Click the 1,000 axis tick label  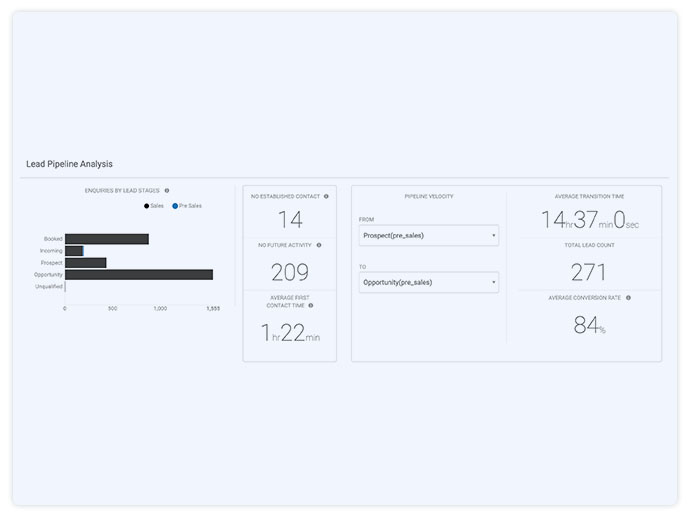coord(160,309)
